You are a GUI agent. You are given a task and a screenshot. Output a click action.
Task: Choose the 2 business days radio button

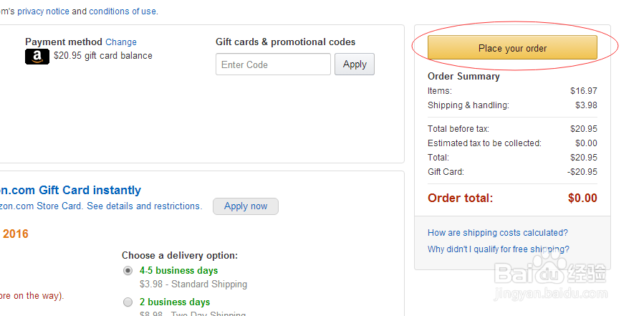(128, 302)
